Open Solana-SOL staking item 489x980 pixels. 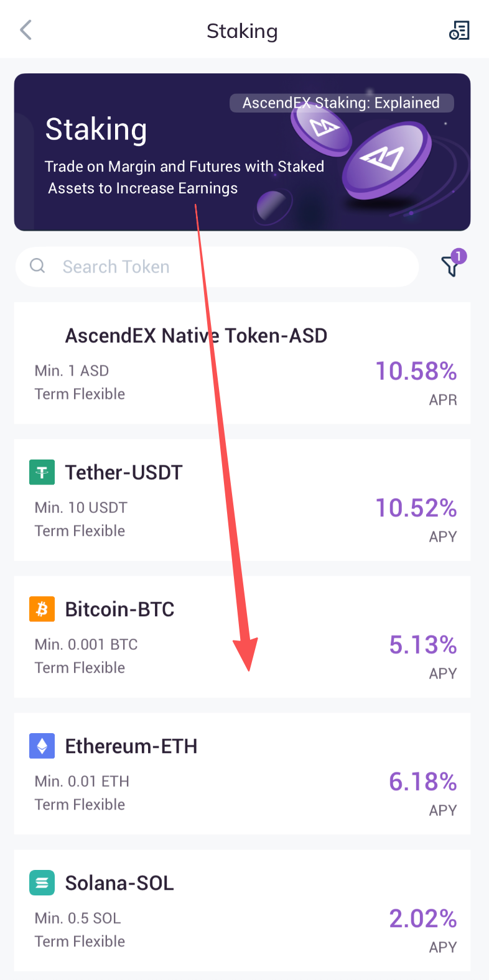point(119,883)
